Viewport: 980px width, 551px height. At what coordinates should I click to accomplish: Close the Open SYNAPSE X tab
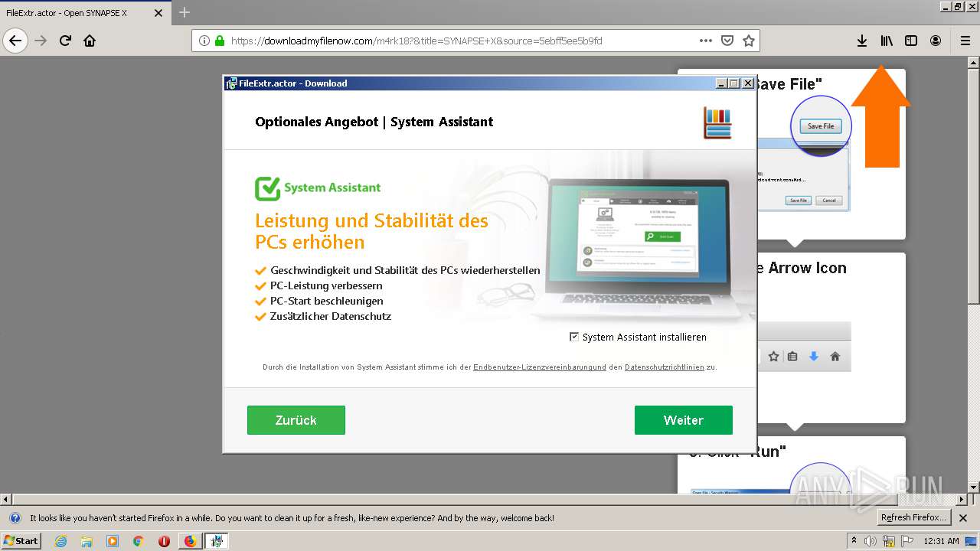[158, 13]
